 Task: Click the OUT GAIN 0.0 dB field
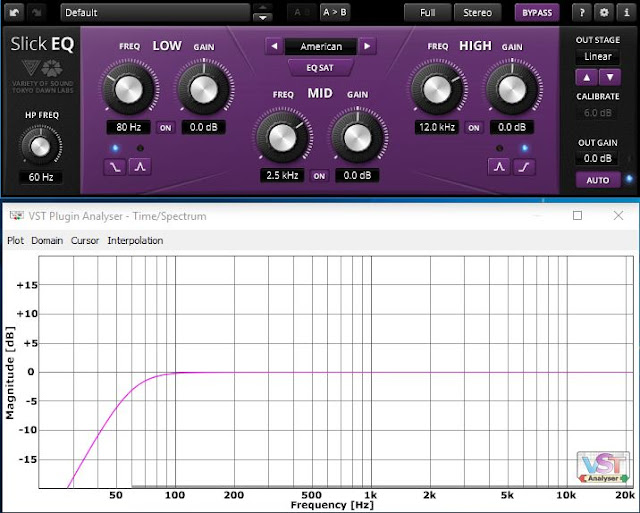[598, 158]
